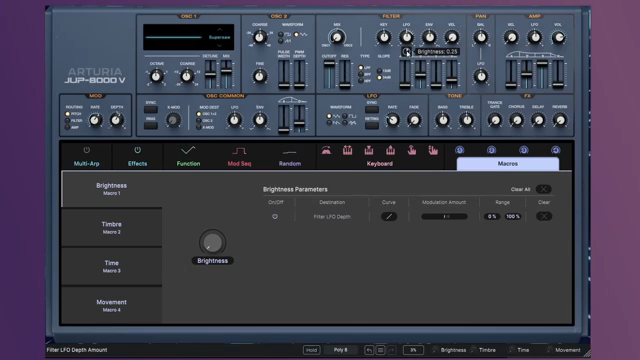The height and width of the screenshot is (360, 640).
Task: Toggle the LFO SYNC button
Action: pos(372,109)
